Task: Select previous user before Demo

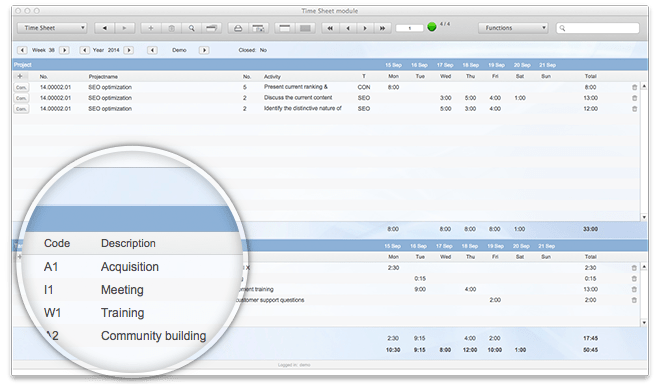Action: 152,50
